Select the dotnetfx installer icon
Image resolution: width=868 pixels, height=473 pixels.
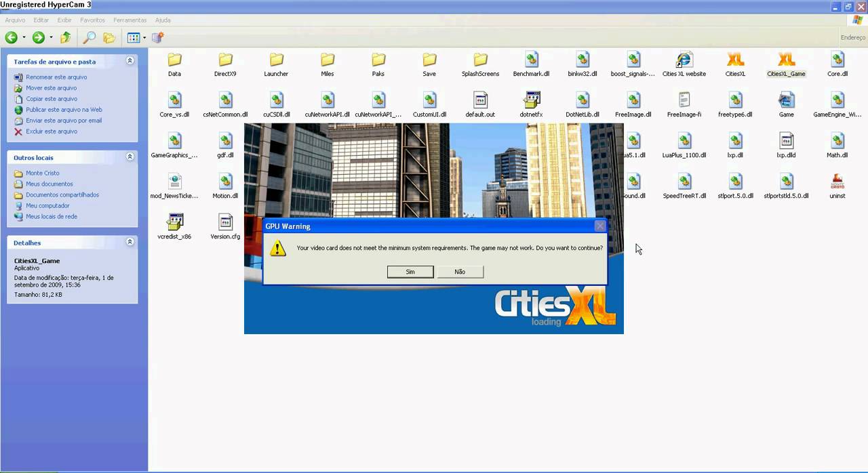(x=531, y=106)
